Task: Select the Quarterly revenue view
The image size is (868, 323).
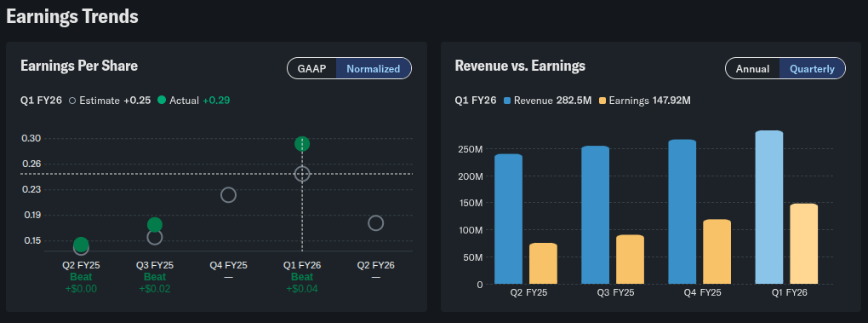Action: 812,69
